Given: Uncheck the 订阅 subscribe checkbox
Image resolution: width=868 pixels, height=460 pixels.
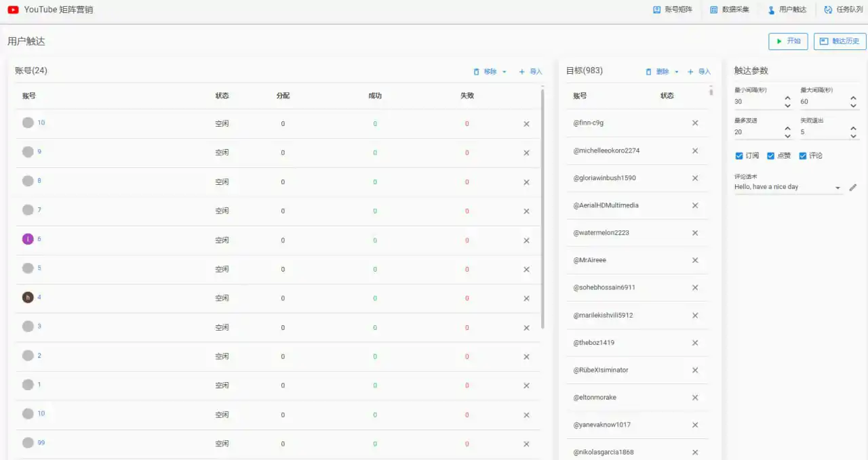Looking at the screenshot, I should [739, 156].
